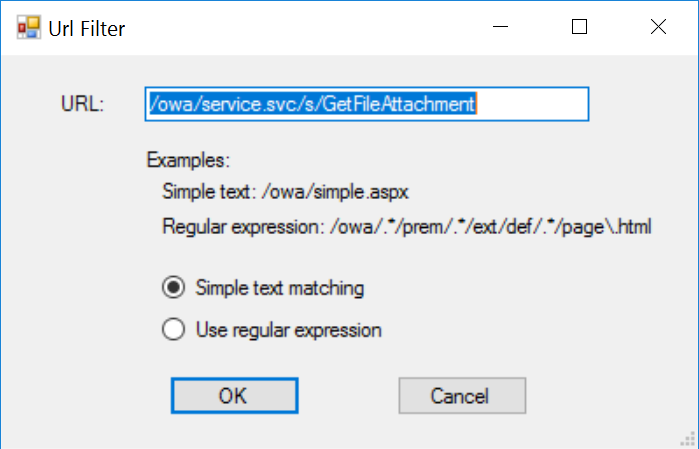The image size is (699, 449).
Task: Click the empty space right of the URL field
Action: 640,104
